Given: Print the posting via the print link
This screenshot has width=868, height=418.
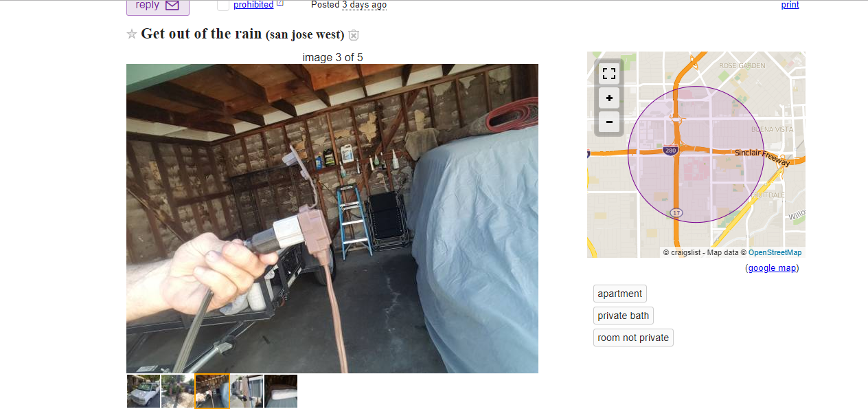Looking at the screenshot, I should (x=790, y=5).
